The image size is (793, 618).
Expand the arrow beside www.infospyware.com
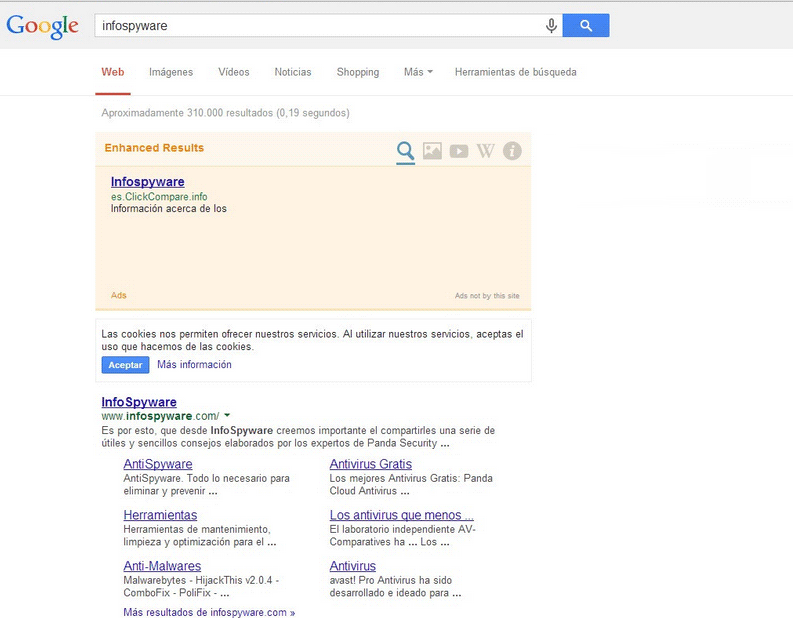(x=227, y=415)
